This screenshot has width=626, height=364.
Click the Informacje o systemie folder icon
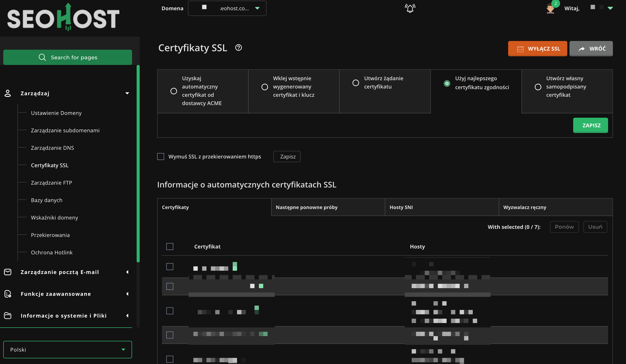8,316
